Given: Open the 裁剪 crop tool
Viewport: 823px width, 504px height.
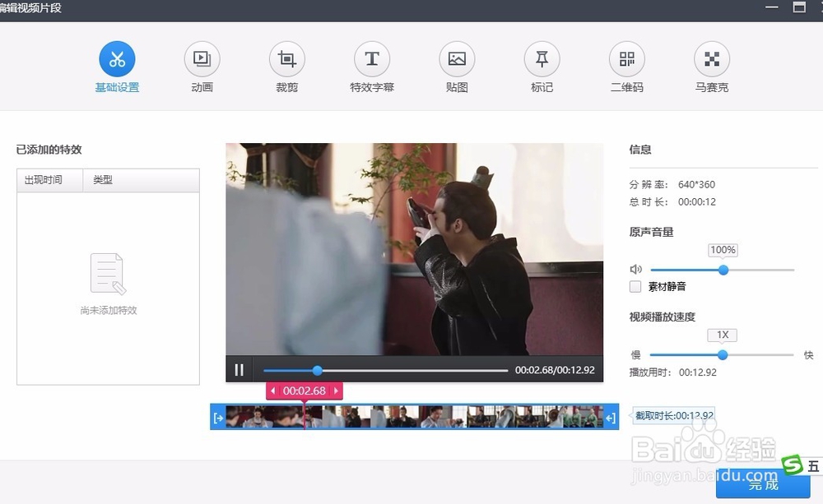Looking at the screenshot, I should (286, 58).
